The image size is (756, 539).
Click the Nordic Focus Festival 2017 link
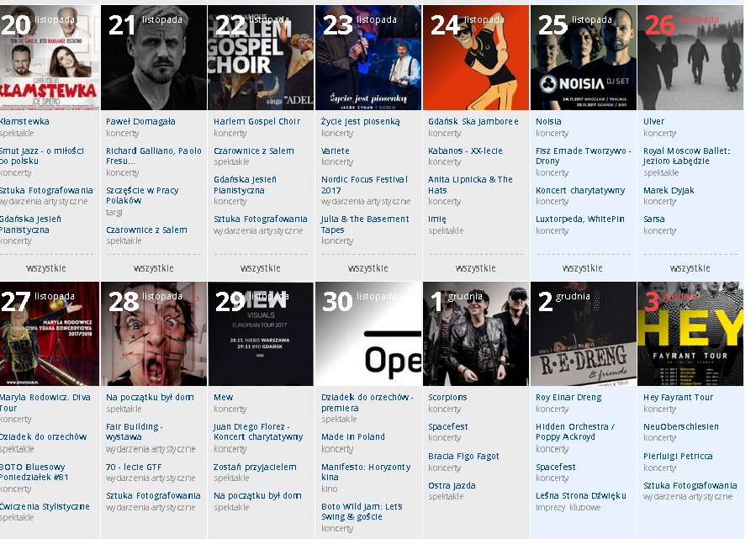(x=364, y=185)
